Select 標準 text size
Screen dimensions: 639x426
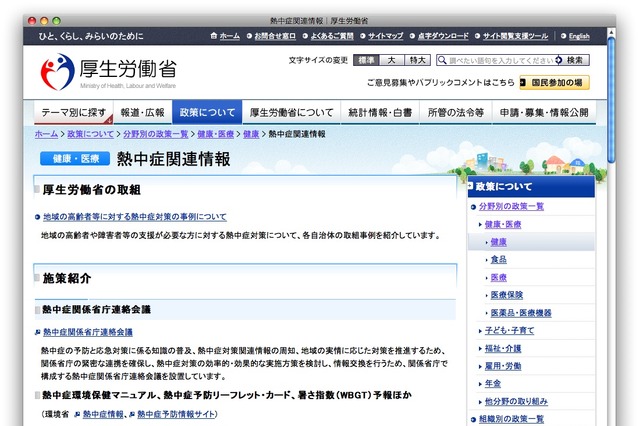pos(366,60)
